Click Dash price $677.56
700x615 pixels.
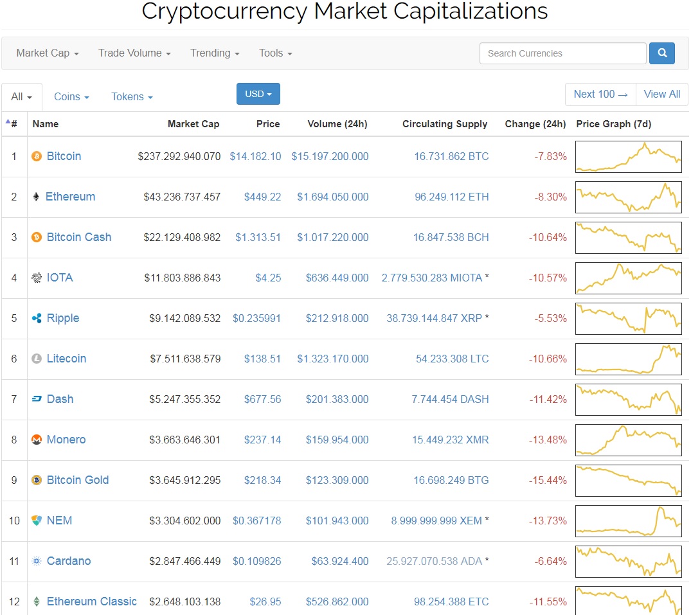[x=262, y=400]
